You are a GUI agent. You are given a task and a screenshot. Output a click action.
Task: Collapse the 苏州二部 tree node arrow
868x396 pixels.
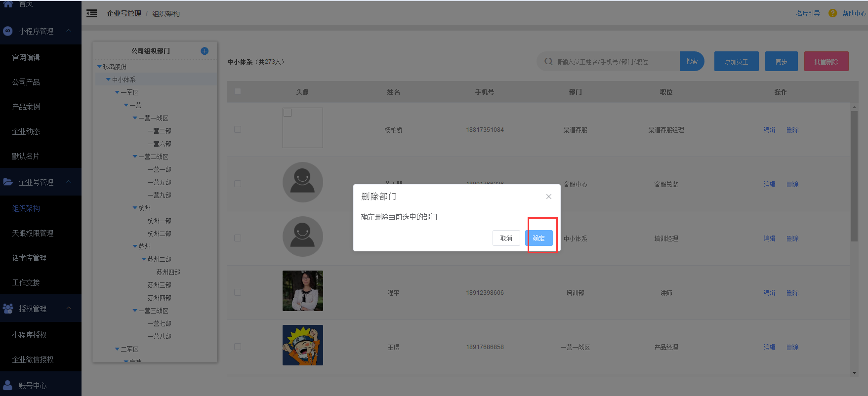click(x=144, y=259)
